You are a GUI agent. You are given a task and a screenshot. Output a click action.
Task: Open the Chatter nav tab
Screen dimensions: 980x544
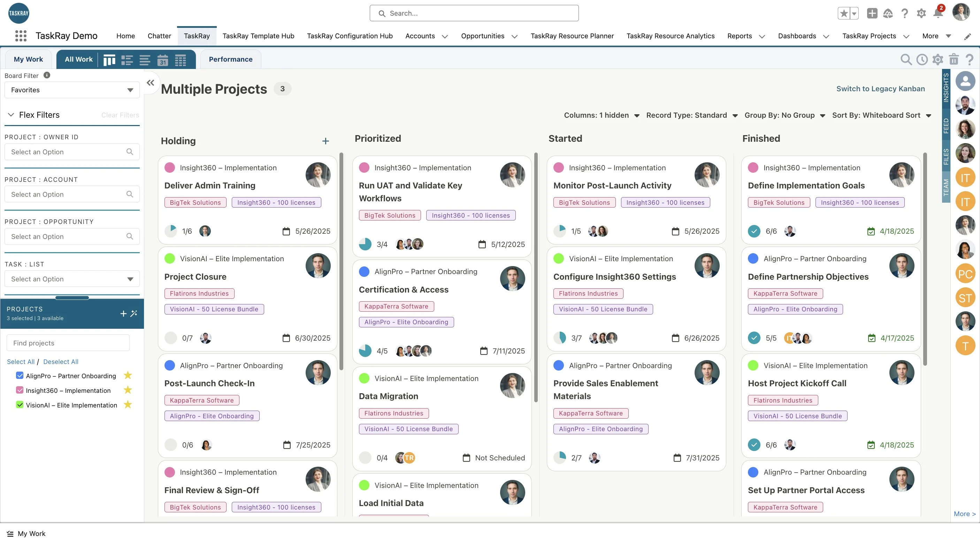click(x=159, y=36)
